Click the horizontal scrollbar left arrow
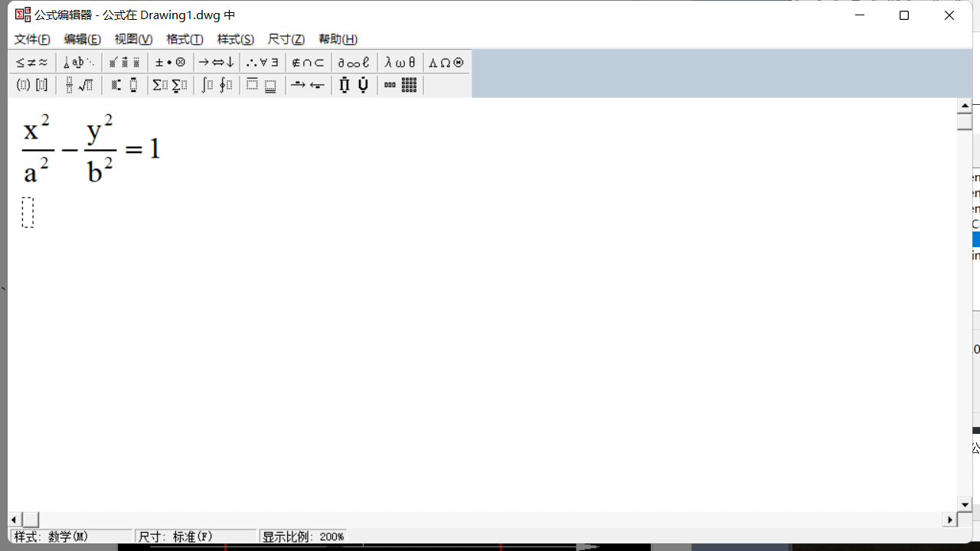This screenshot has width=980, height=551. tap(14, 520)
